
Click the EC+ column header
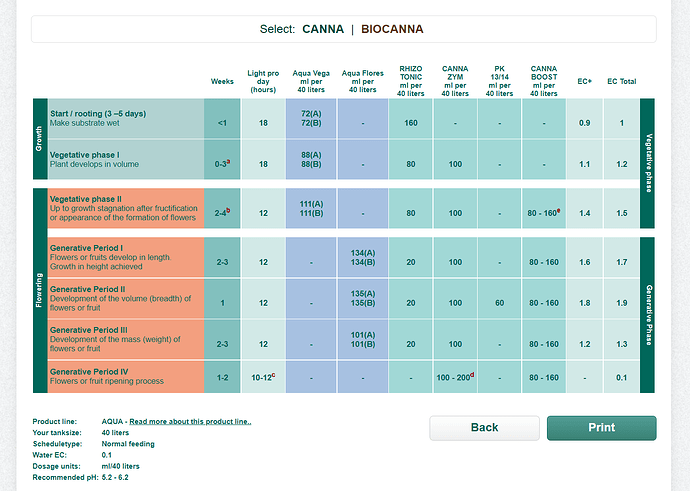click(584, 81)
